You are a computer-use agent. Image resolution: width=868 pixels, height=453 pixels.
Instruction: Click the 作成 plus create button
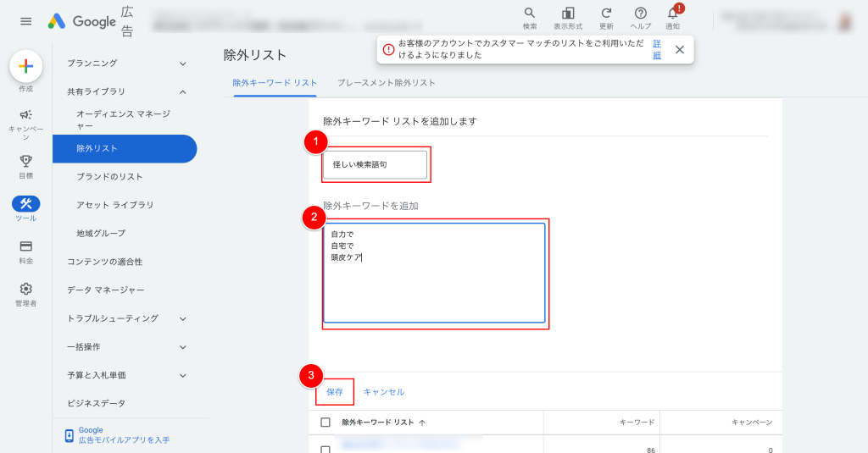coord(25,66)
